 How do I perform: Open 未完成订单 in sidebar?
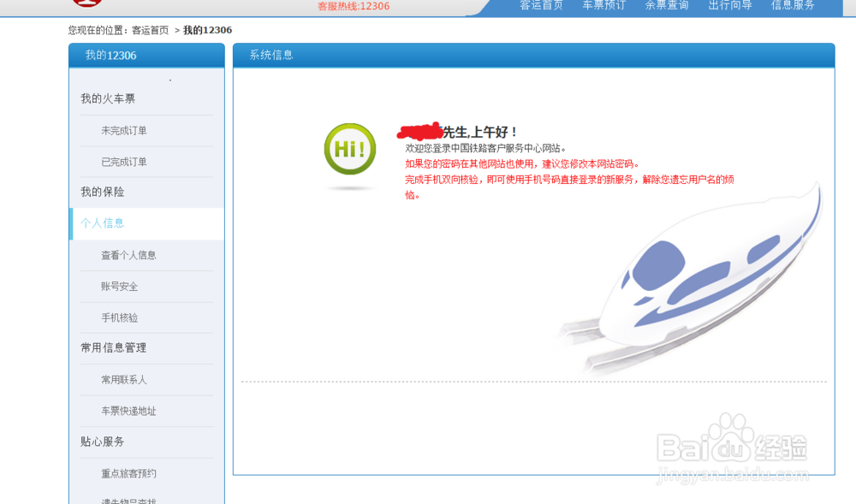pos(124,131)
